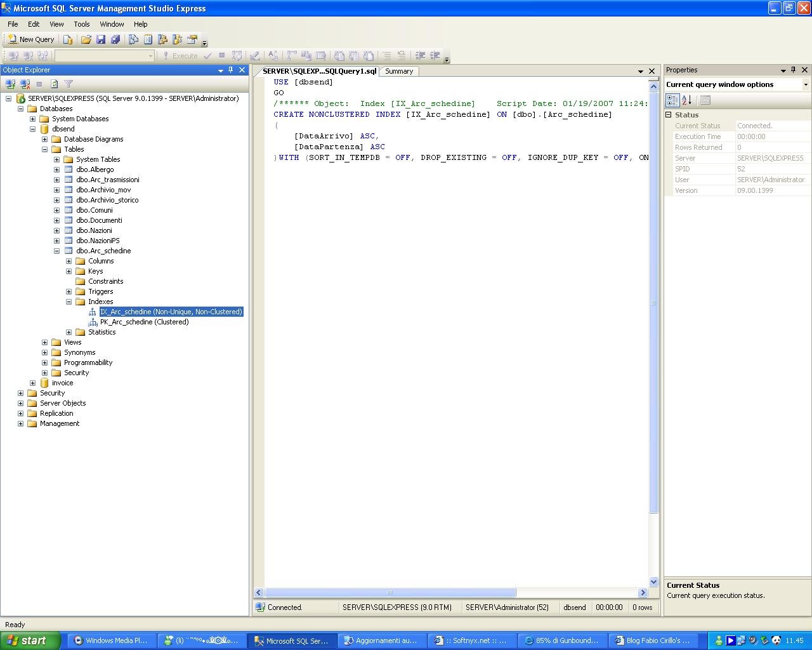Open a file with the Open File icon

pos(86,39)
